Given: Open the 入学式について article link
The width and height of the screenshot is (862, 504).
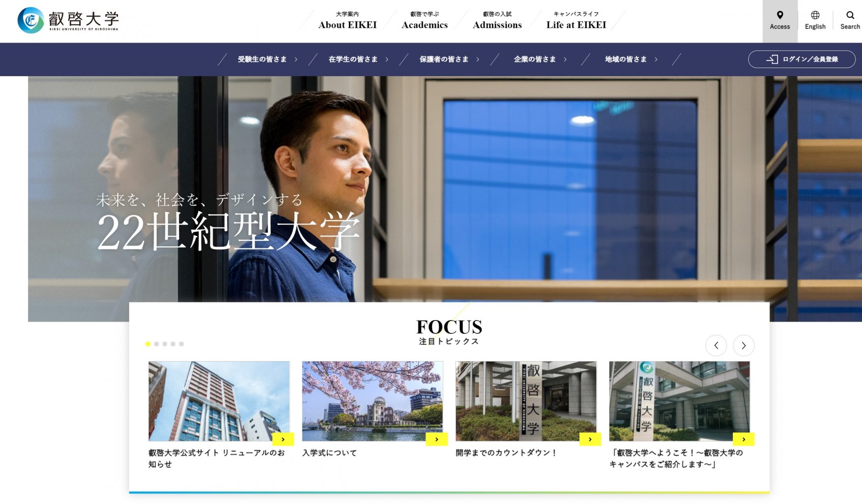Looking at the screenshot, I should 329,453.
